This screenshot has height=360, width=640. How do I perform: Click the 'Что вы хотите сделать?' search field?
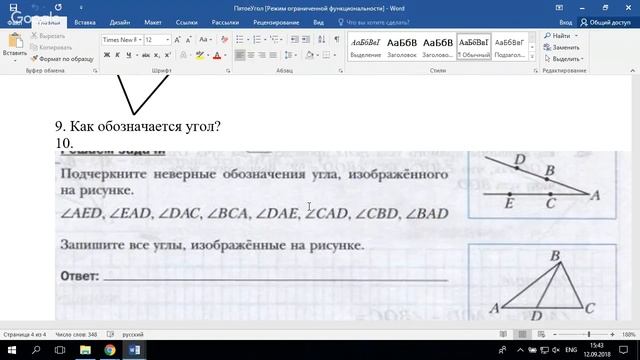pos(373,22)
